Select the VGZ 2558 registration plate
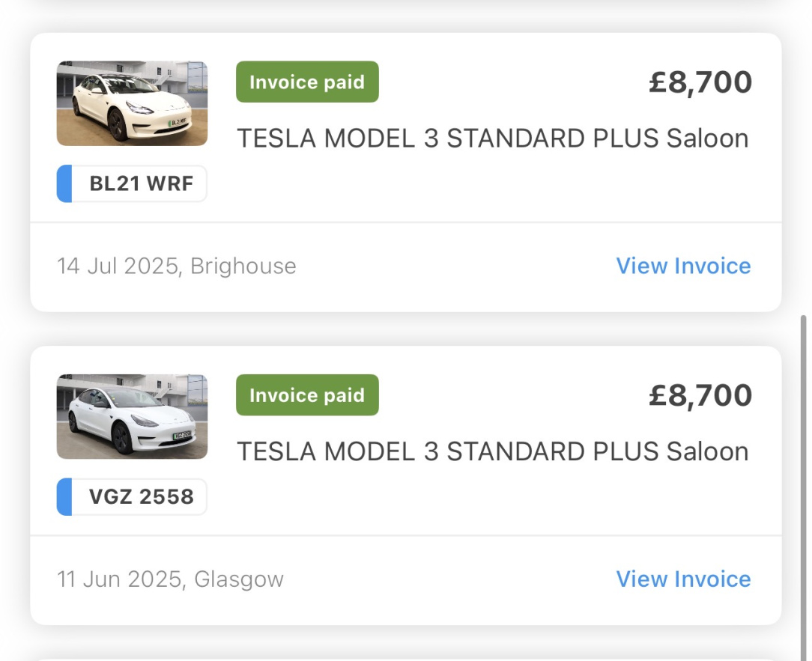Screen dimensions: 812x661 click(x=141, y=497)
